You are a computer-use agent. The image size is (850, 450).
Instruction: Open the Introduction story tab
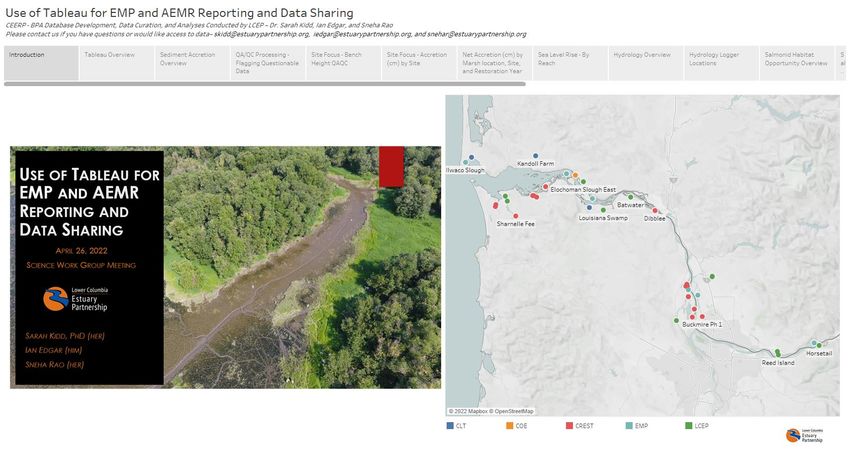[x=41, y=63]
